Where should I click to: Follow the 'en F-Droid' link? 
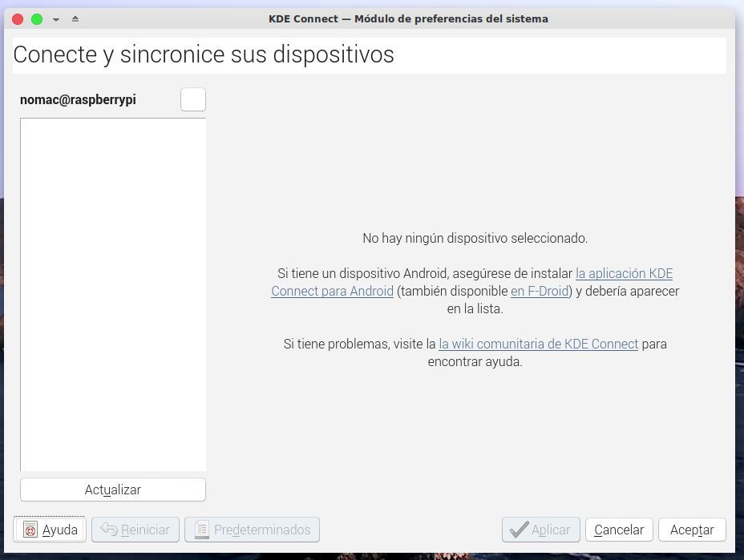(540, 291)
